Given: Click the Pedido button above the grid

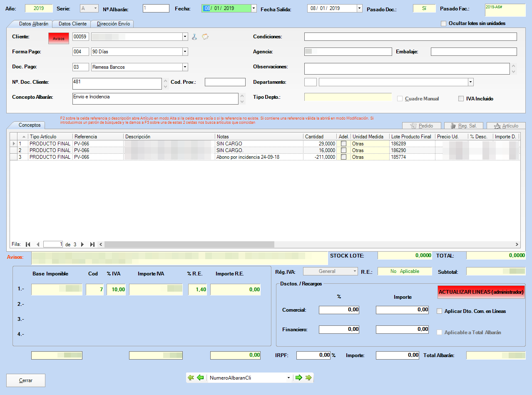Looking at the screenshot, I should click(x=421, y=125).
